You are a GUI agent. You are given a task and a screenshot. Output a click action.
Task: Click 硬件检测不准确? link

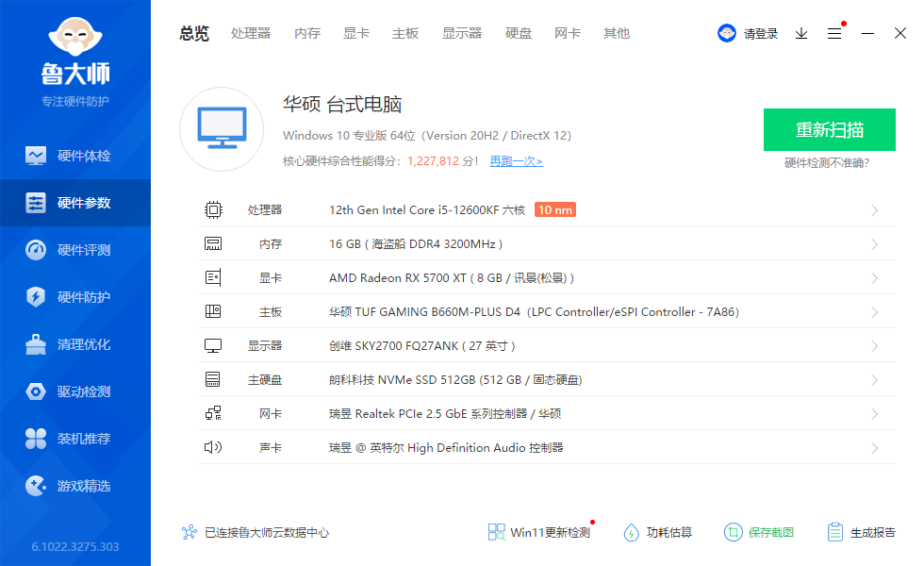point(827,162)
